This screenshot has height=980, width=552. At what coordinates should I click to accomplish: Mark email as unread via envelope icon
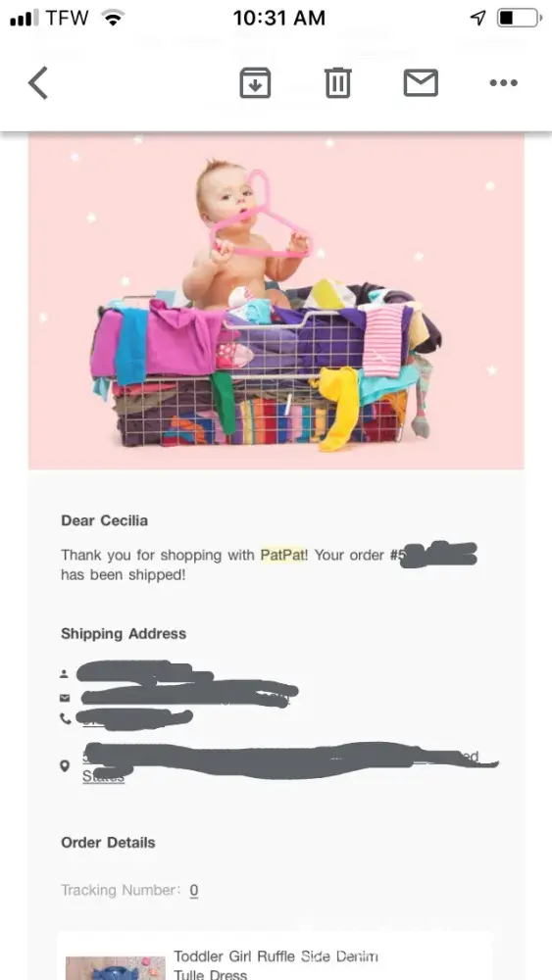[x=421, y=83]
